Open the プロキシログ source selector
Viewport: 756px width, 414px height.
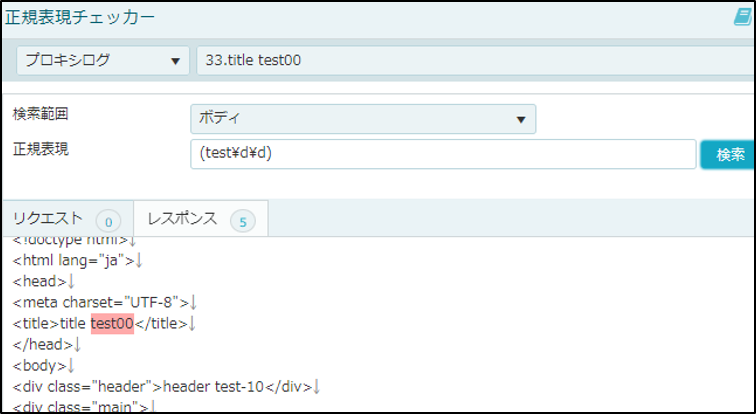[x=103, y=61]
